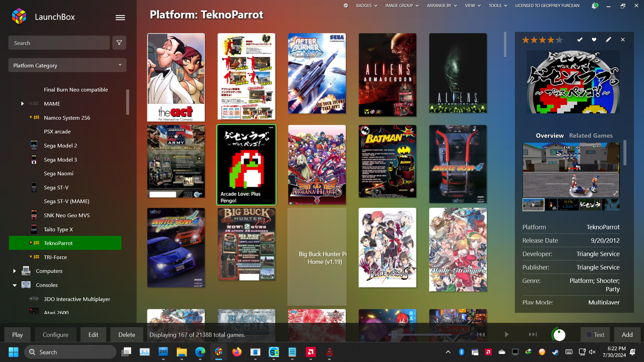
Task: Open the Steam tray icon
Action: point(555,352)
